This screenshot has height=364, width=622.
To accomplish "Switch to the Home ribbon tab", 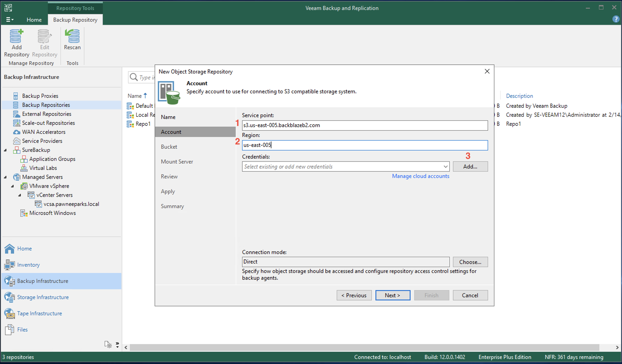I will point(34,20).
